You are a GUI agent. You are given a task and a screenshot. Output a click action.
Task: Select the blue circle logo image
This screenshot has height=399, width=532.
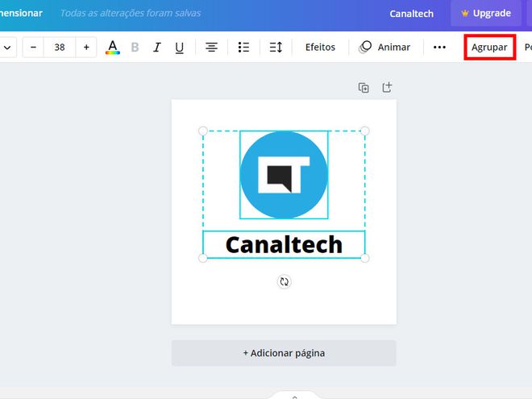pyautogui.click(x=284, y=175)
